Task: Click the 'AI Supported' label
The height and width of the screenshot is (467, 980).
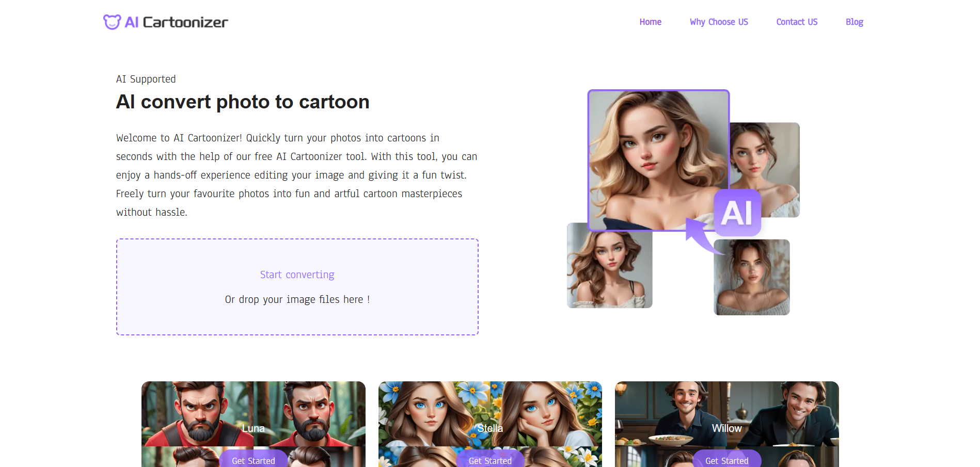Action: pos(146,79)
